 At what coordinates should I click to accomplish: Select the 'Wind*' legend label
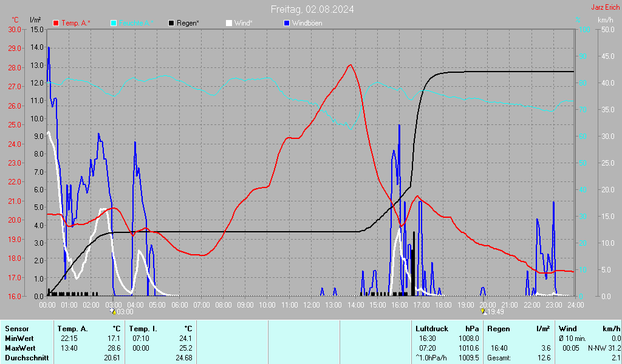[243, 24]
